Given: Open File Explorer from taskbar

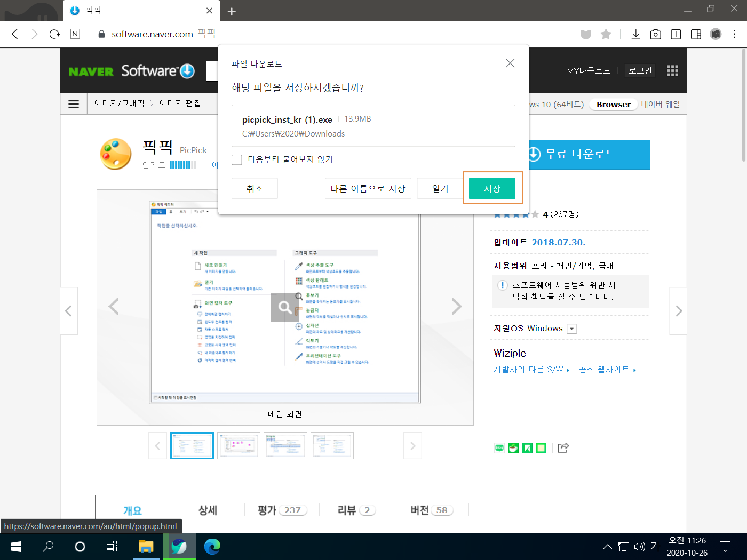Looking at the screenshot, I should [x=146, y=547].
